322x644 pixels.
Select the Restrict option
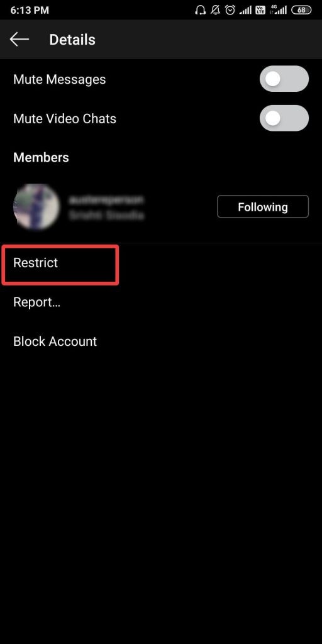coord(36,263)
